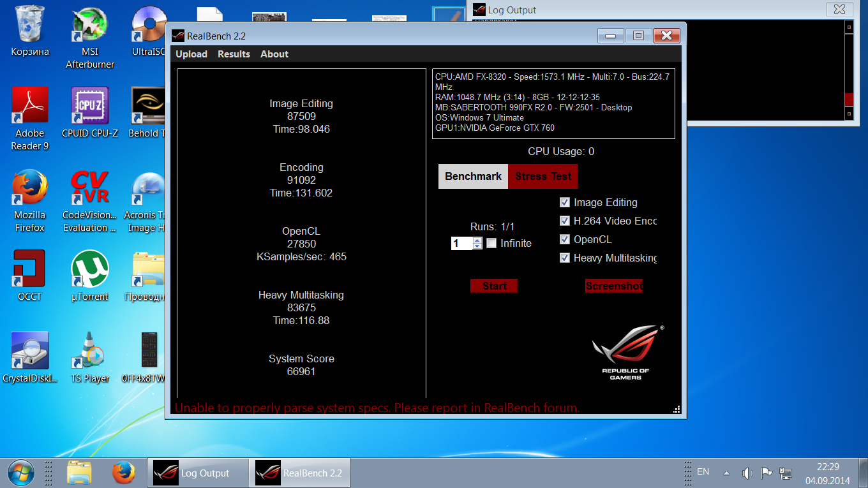The width and height of the screenshot is (868, 488).
Task: Select the CPUID CPU-Z desktop icon
Action: 90,112
